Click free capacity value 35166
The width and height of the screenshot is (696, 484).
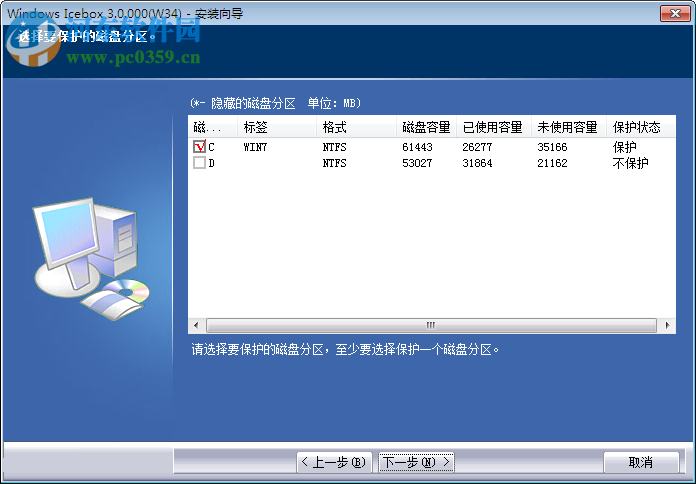[552, 147]
